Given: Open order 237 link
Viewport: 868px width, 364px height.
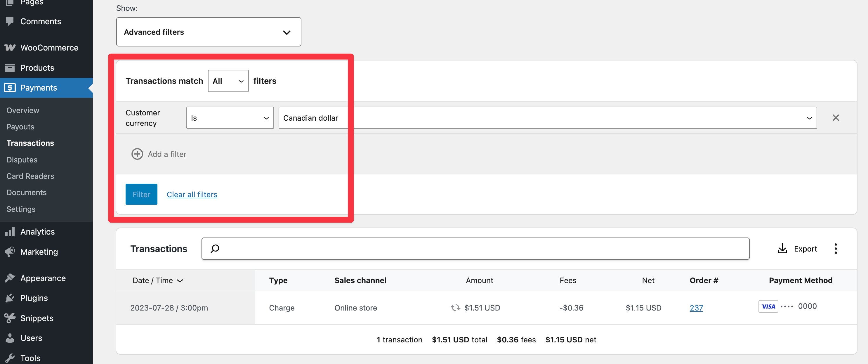Looking at the screenshot, I should tap(696, 308).
